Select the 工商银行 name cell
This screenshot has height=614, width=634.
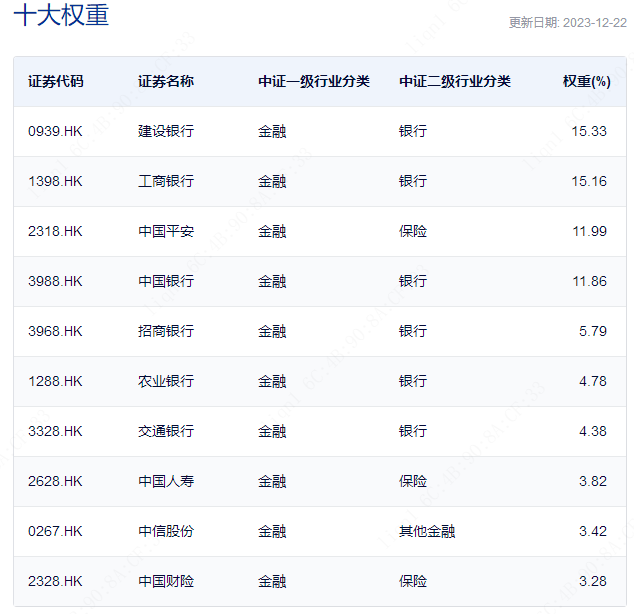(x=166, y=181)
